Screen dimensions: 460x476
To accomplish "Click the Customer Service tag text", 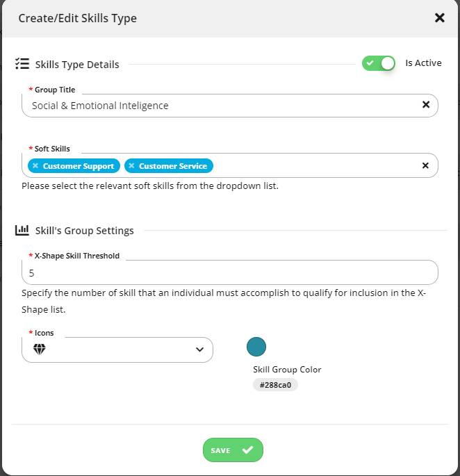I will tap(173, 166).
